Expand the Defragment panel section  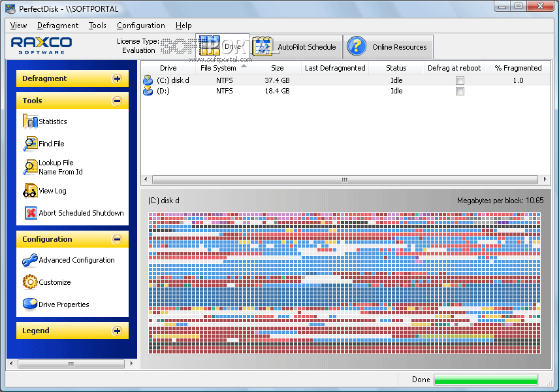117,78
